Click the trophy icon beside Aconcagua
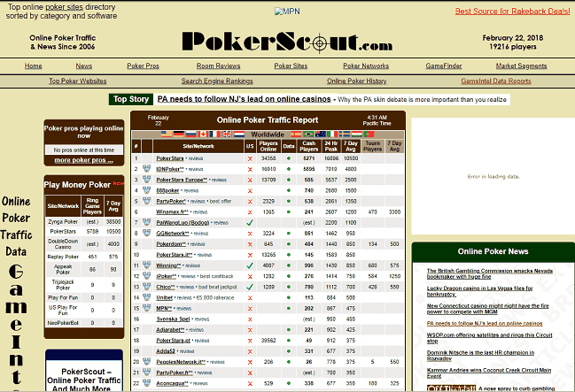 point(147,383)
